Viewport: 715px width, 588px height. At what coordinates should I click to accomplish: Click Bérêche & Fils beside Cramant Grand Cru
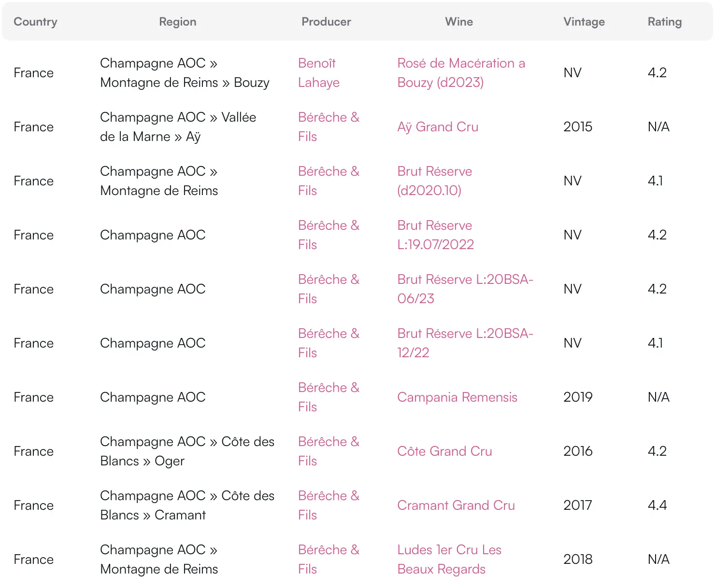click(x=328, y=505)
